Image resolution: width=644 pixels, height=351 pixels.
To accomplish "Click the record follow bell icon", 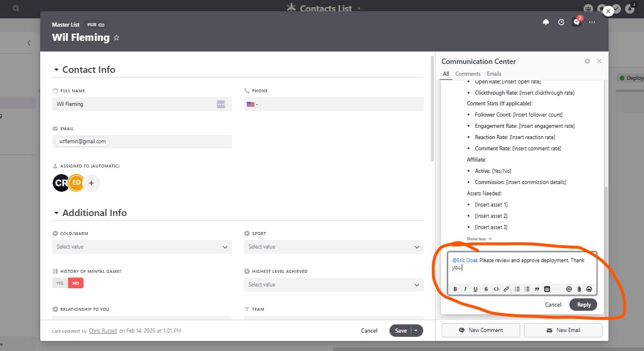I will click(546, 22).
